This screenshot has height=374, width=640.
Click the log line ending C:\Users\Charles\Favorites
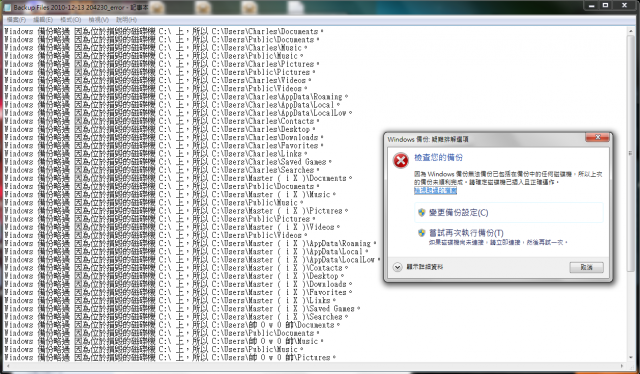164,146
